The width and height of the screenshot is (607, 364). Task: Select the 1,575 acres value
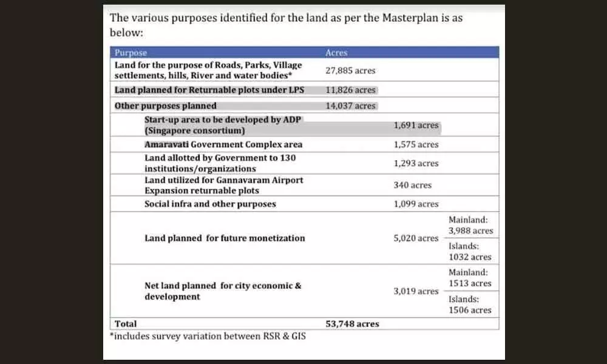point(416,144)
